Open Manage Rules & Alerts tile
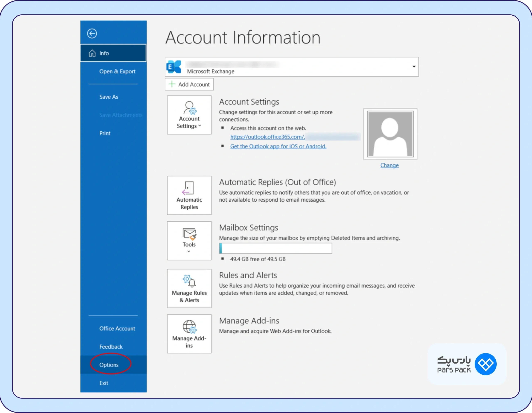 tap(189, 288)
